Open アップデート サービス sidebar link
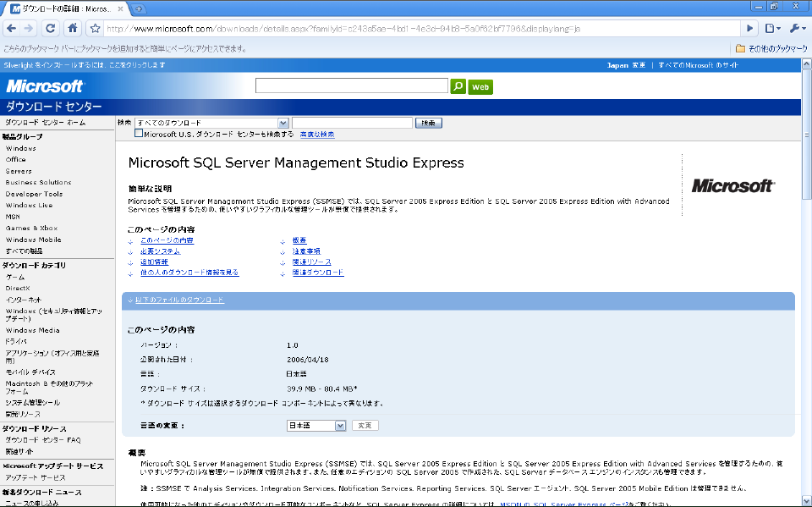The image size is (812, 507). [x=36, y=478]
